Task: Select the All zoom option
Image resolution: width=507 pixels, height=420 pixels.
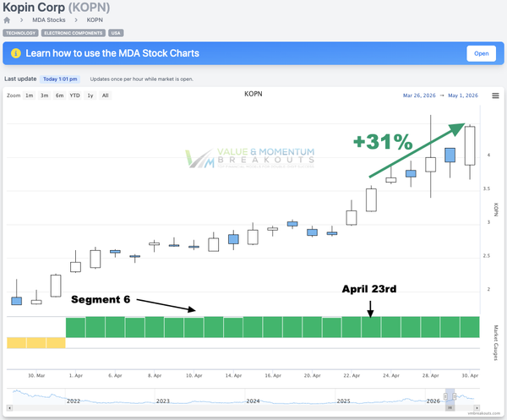Action: [105, 95]
